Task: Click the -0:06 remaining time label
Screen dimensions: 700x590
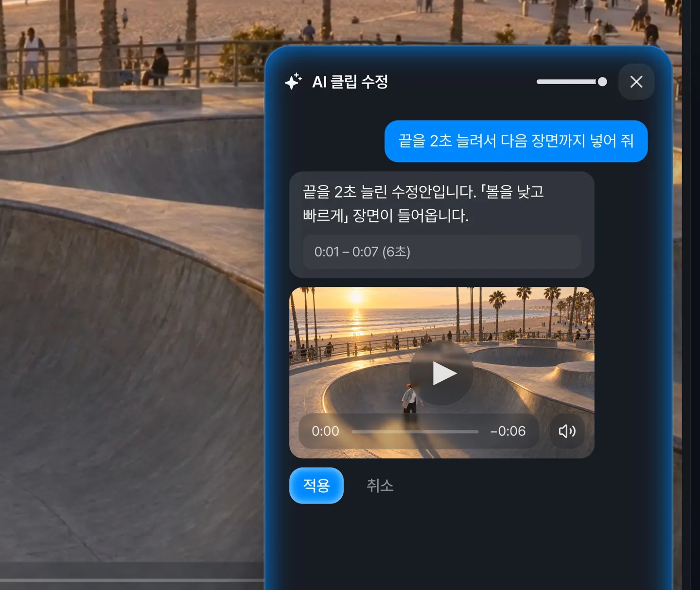Action: (508, 431)
